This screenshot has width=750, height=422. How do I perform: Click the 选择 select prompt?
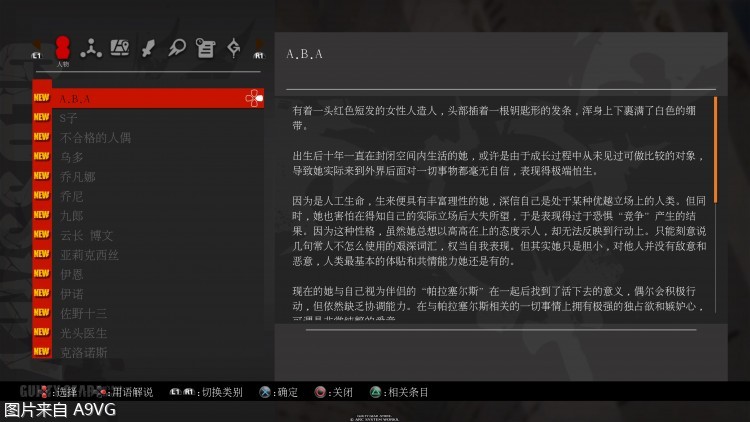(66, 392)
